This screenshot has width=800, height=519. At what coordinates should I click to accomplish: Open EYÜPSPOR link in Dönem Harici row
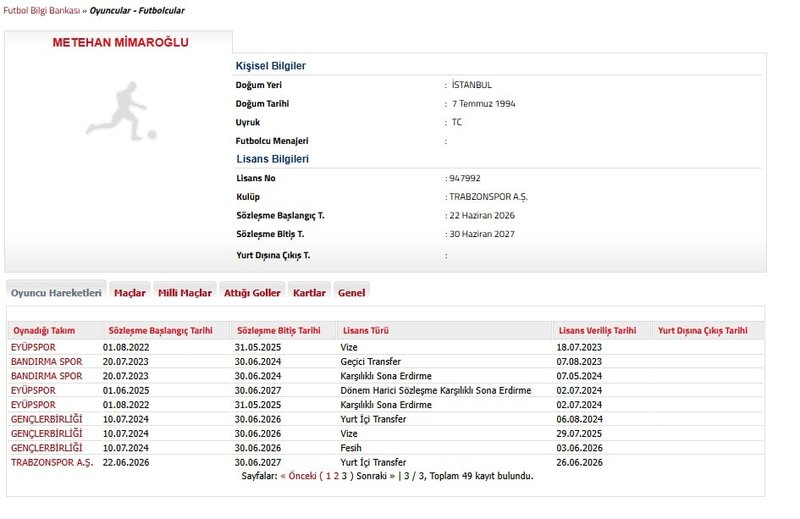33,390
